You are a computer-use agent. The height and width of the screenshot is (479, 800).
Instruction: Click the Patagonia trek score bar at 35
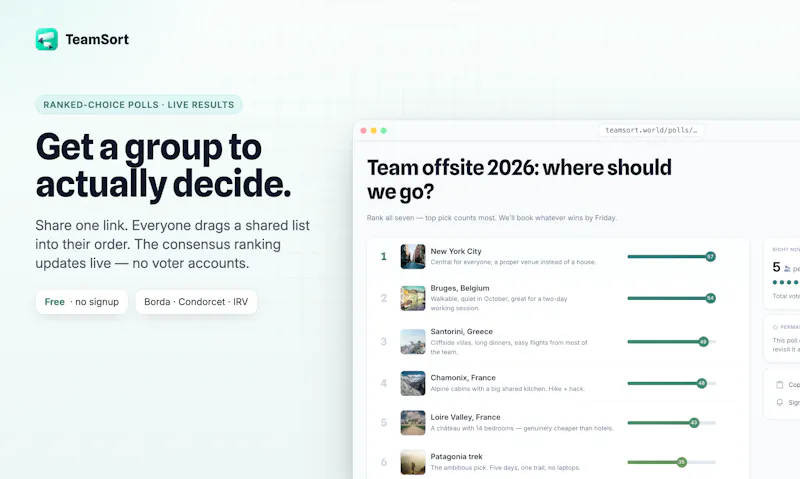671,462
